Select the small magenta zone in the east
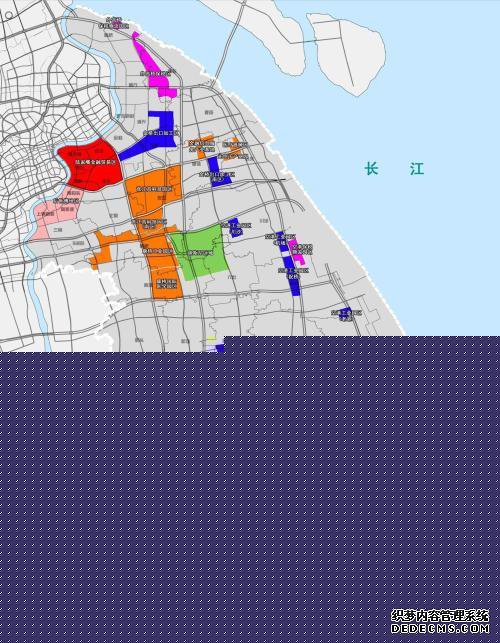The width and height of the screenshot is (500, 643). tap(296, 251)
